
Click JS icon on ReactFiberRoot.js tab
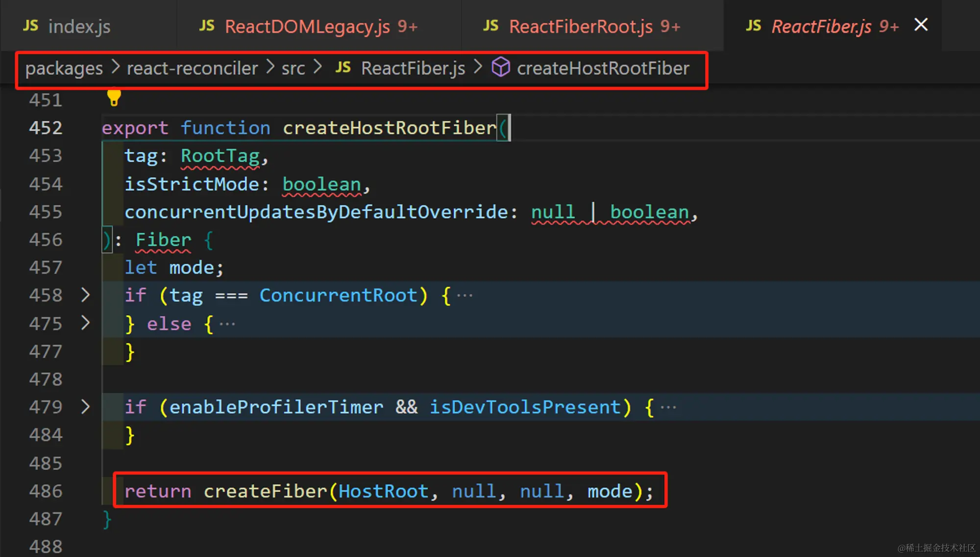pos(490,25)
